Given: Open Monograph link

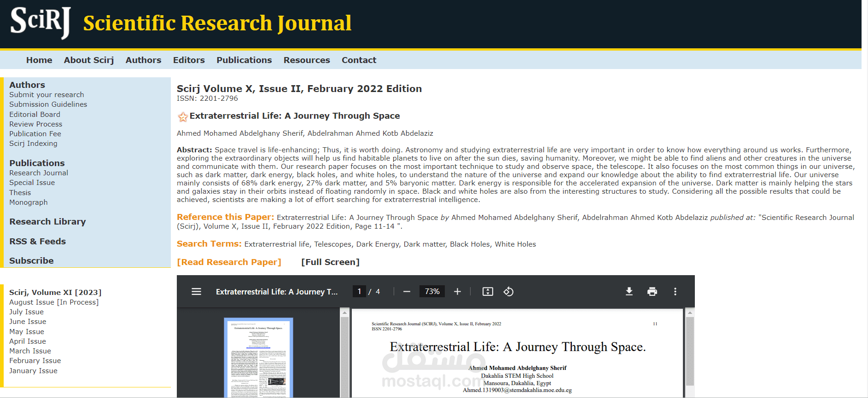Looking at the screenshot, I should 29,202.
